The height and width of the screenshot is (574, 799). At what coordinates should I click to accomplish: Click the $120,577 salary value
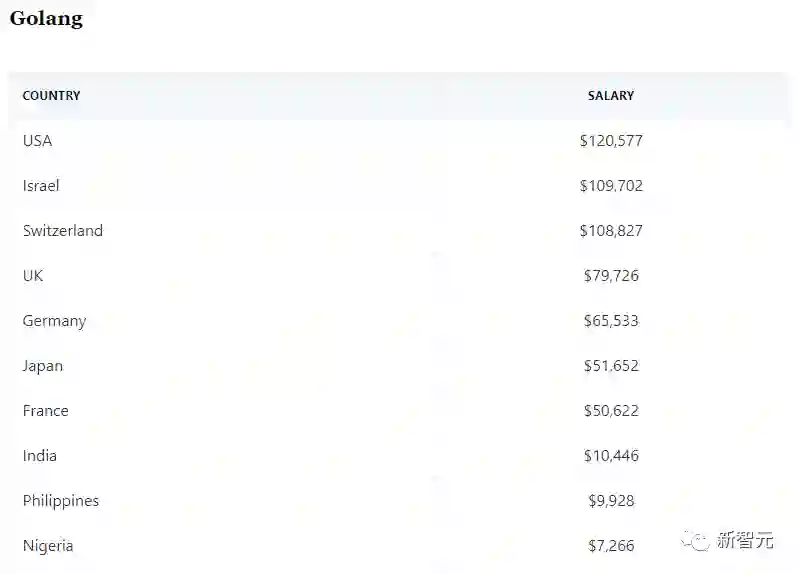click(x=611, y=141)
